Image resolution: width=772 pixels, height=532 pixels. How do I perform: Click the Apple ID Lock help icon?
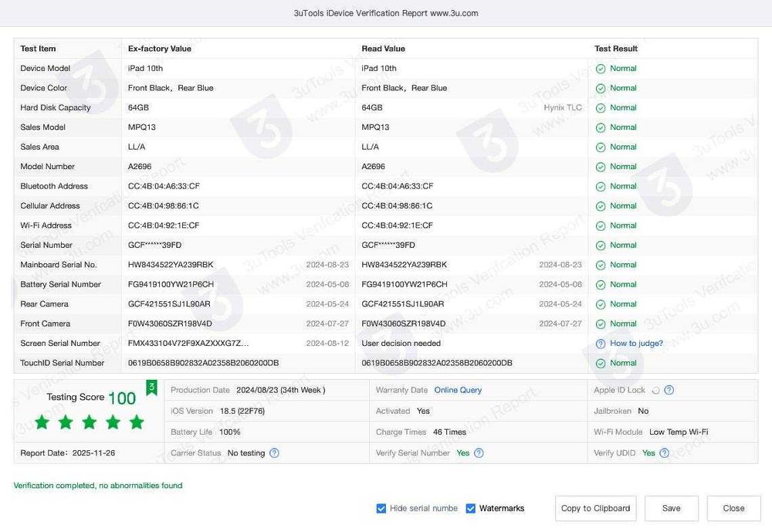pos(669,390)
